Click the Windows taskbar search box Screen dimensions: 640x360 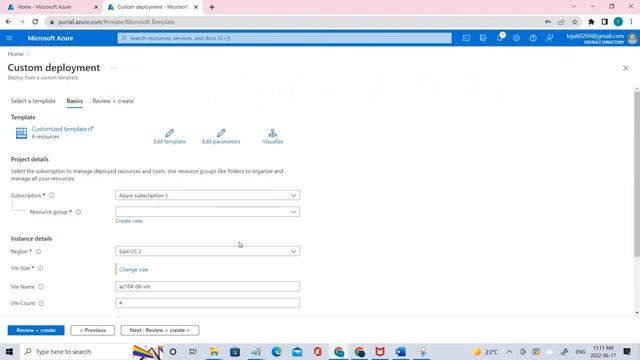76,351
